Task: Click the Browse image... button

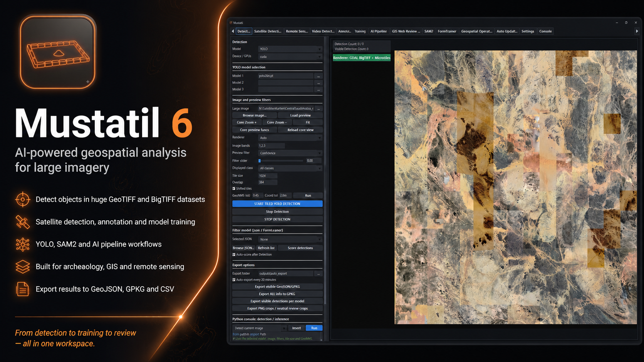Action: [254, 115]
